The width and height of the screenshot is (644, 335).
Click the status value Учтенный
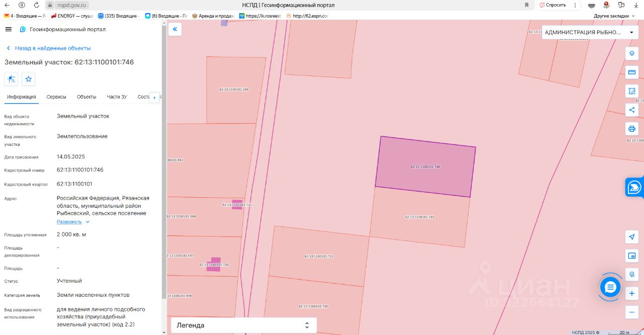(x=69, y=281)
